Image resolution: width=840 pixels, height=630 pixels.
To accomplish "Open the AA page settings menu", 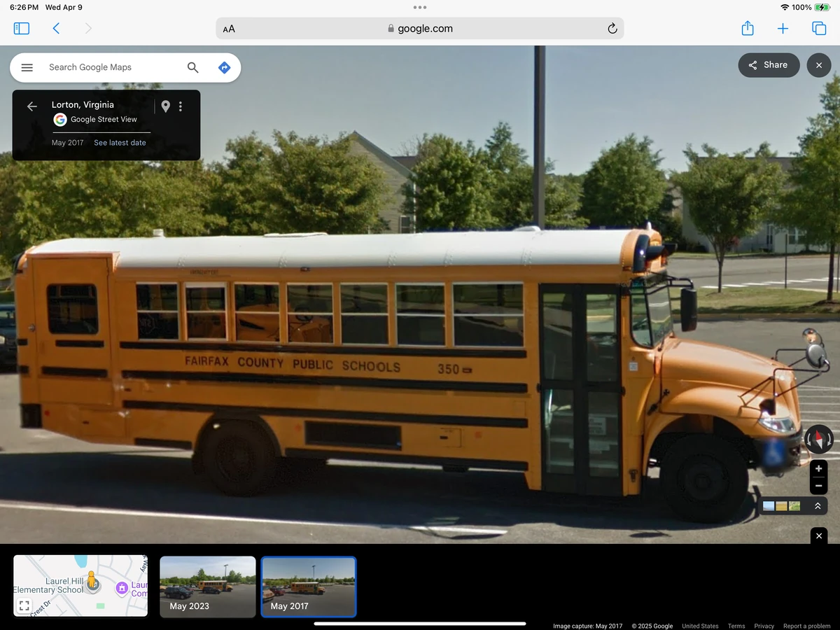I will coord(229,29).
